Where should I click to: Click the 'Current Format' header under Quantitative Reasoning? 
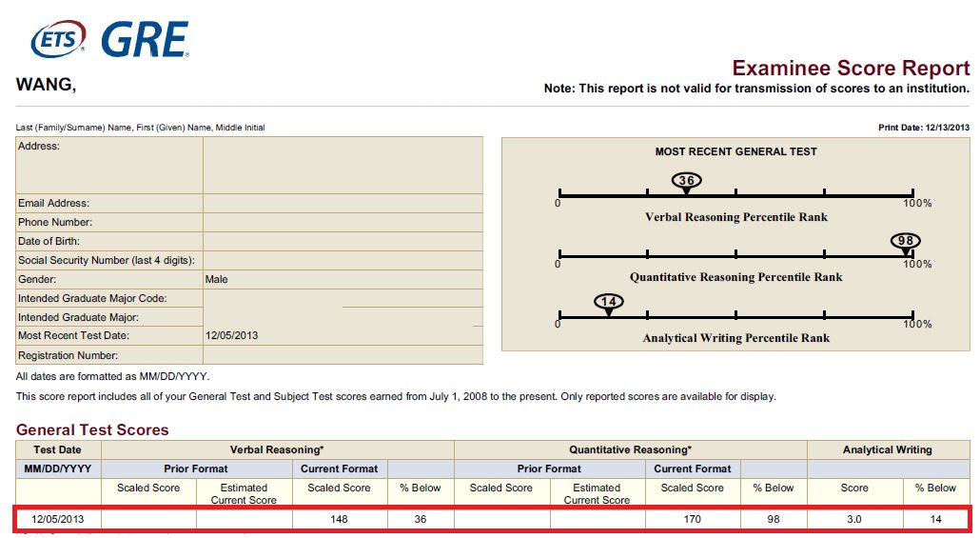(x=692, y=468)
